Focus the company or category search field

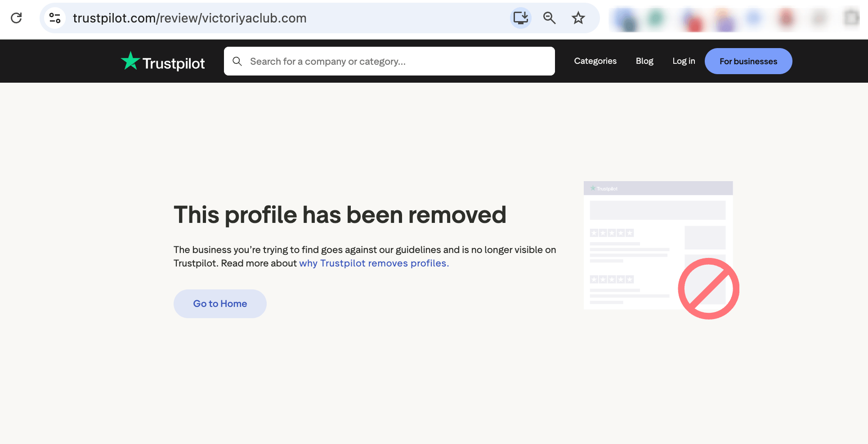point(389,61)
